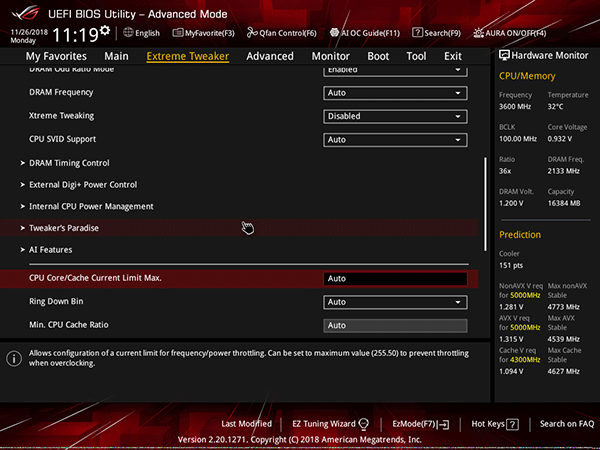Switch to Tool tab
The width and height of the screenshot is (600, 450).
[x=416, y=56]
